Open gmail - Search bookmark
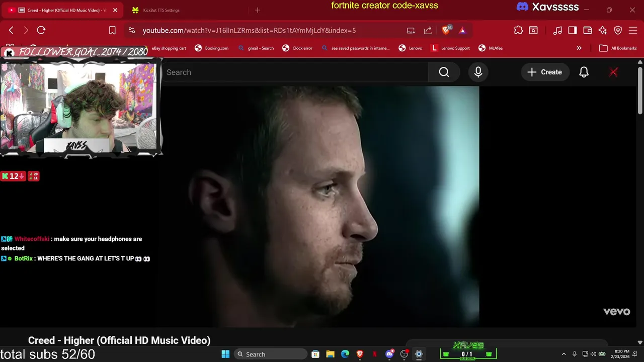This screenshot has width=644, height=362. point(256,48)
